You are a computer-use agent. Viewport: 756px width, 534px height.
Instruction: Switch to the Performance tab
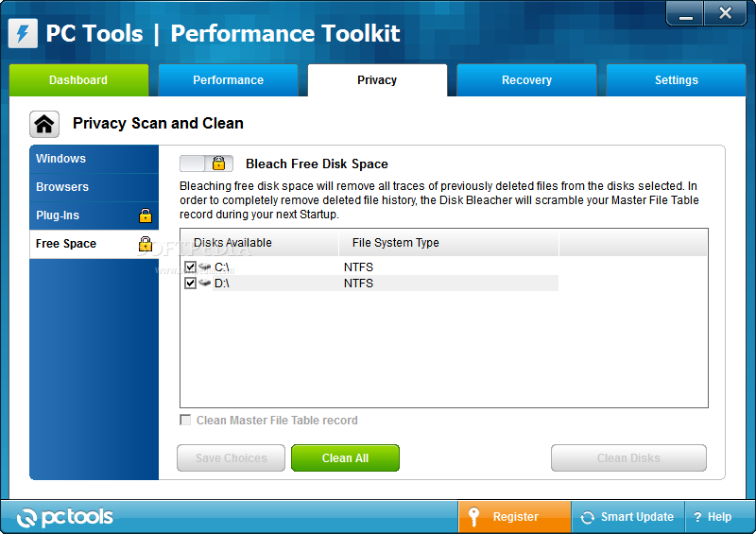click(228, 80)
